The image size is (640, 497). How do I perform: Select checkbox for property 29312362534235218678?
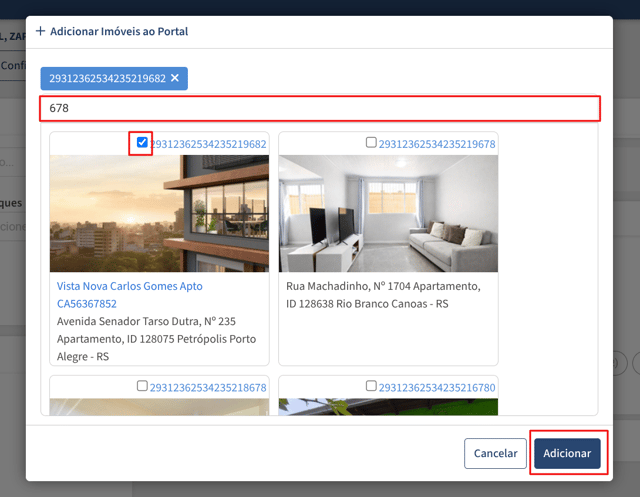tap(142, 386)
